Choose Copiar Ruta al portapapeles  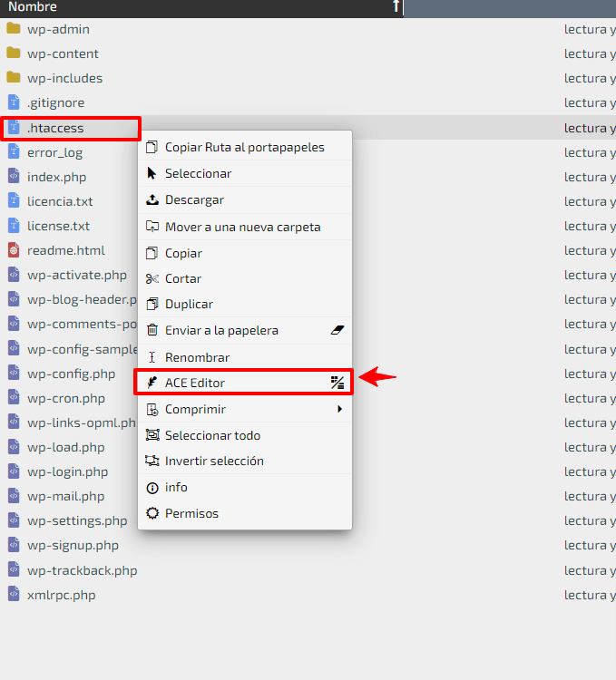coord(245,147)
